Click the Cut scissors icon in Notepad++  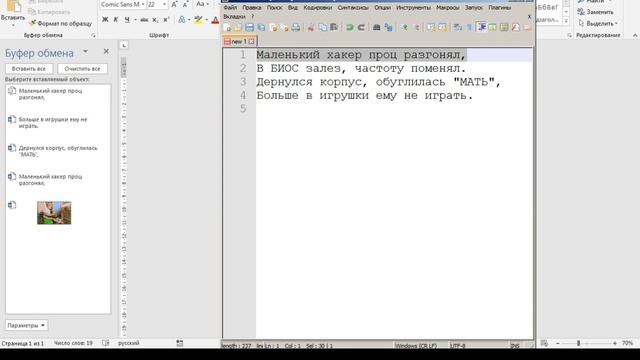pos(311,27)
